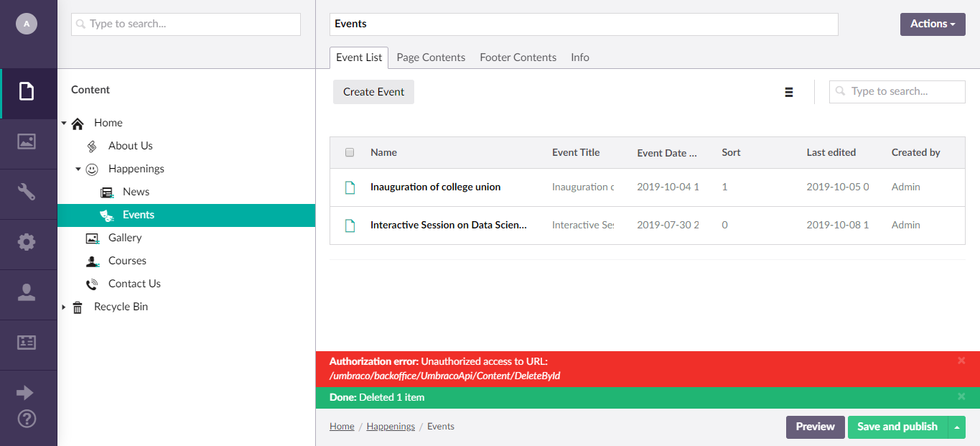Click the Gallery picture icon
Screen dimensions: 980x446
(92, 238)
